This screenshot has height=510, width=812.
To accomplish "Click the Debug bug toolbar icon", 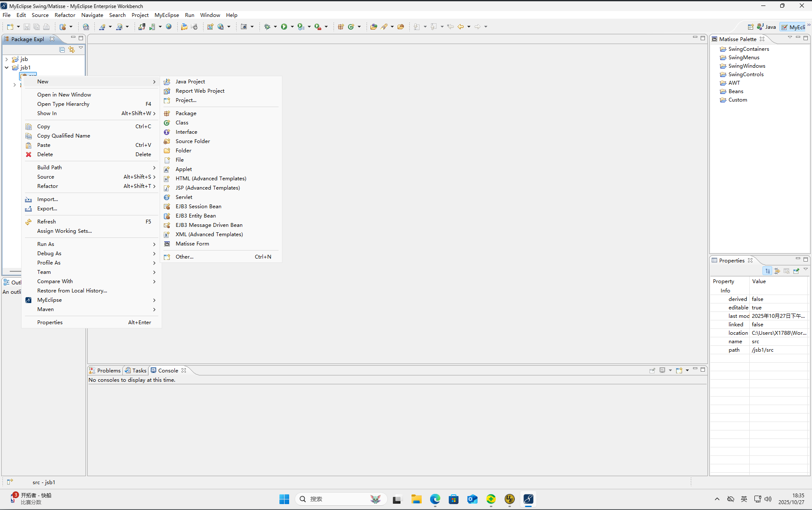I will pyautogui.click(x=267, y=27).
